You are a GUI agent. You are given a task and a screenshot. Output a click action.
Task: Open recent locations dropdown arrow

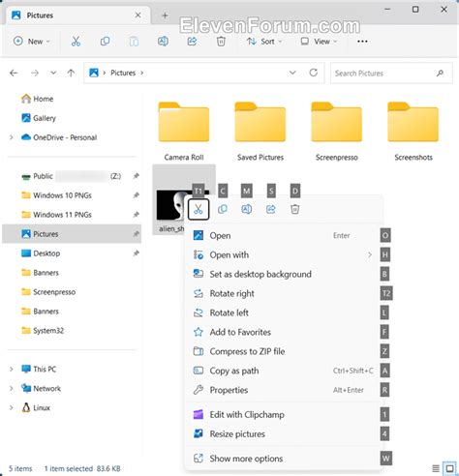click(x=53, y=74)
